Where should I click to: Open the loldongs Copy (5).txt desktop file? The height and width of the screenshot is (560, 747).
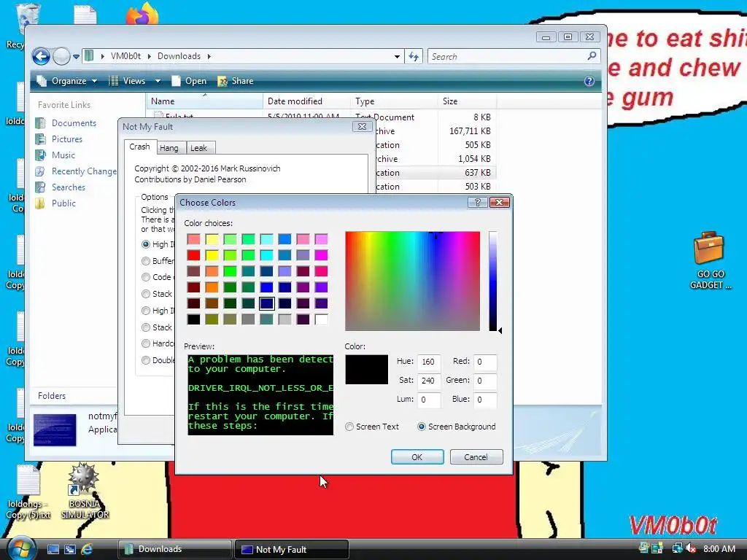(x=28, y=492)
